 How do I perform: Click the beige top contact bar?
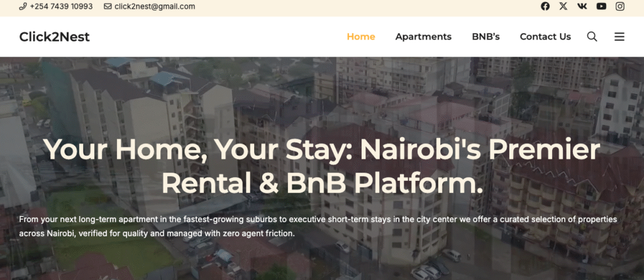coord(322,8)
